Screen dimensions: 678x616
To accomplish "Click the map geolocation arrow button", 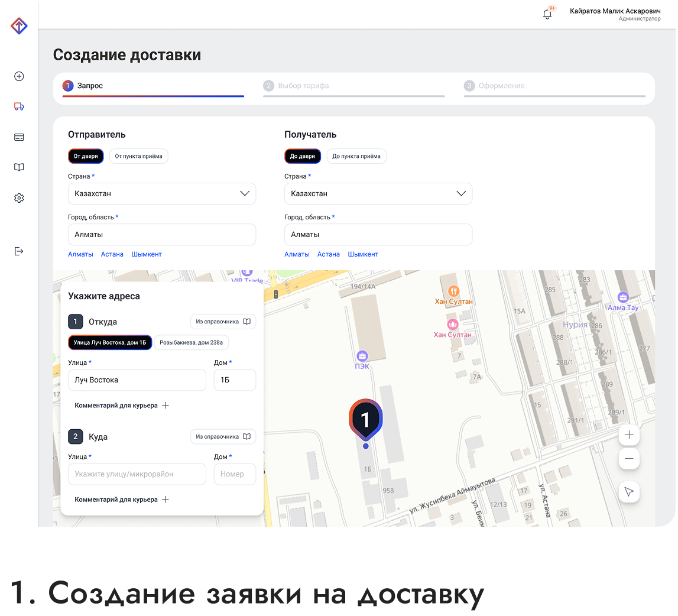I will point(629,492).
